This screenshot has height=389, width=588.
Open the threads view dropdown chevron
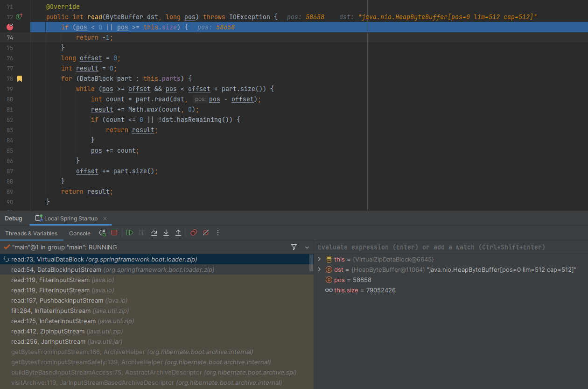(307, 247)
